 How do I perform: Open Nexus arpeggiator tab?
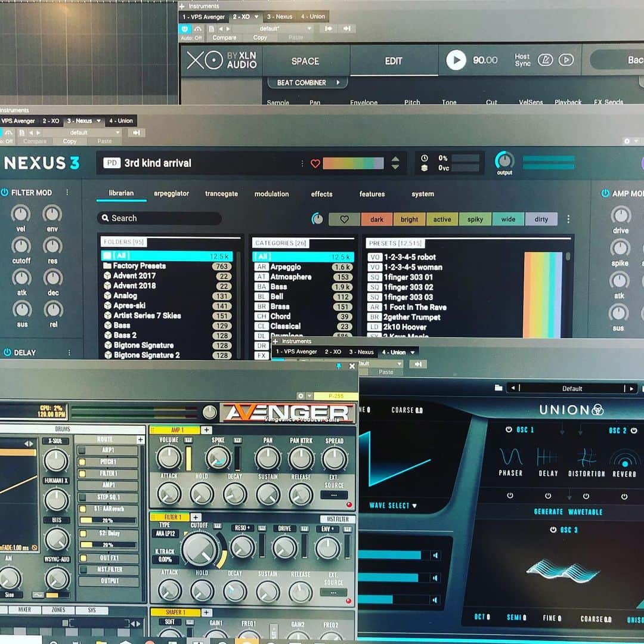tap(171, 193)
